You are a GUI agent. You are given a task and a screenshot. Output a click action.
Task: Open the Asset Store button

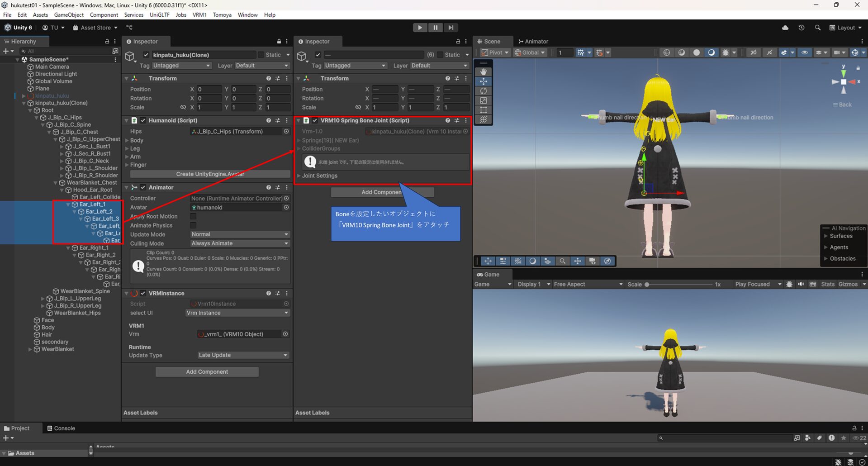(95, 28)
